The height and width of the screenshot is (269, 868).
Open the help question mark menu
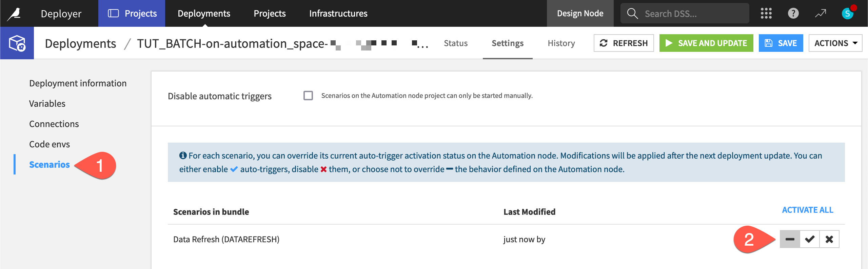point(793,14)
